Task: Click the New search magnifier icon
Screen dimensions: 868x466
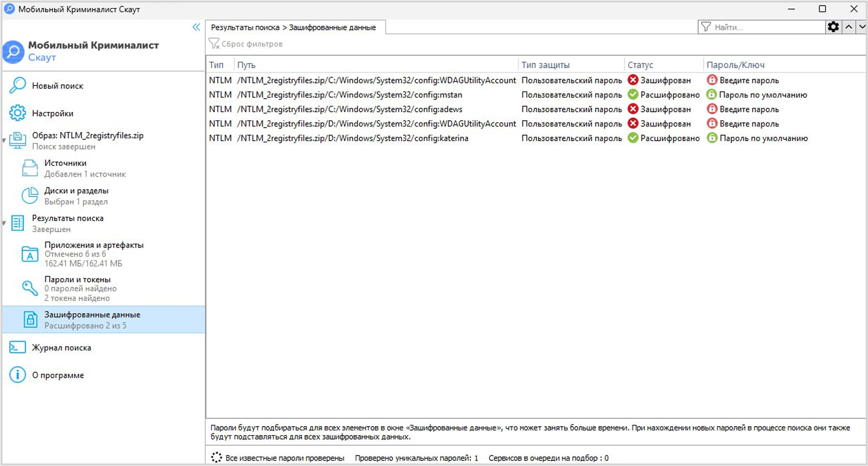Action: click(x=17, y=86)
